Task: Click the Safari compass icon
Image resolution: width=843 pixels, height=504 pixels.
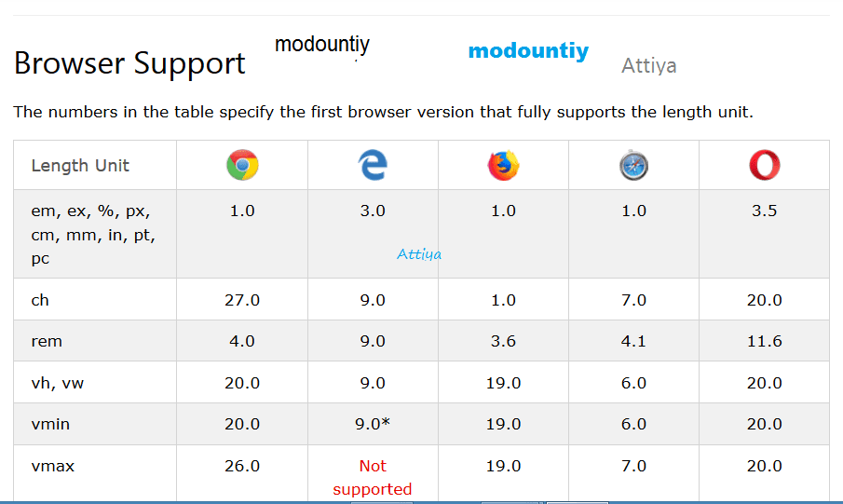Action: 633,166
